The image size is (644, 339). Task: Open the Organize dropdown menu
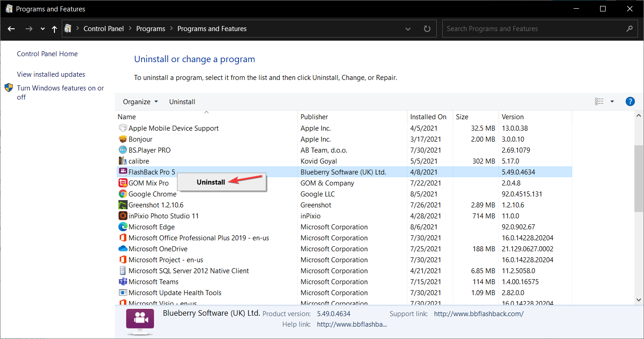tap(140, 101)
